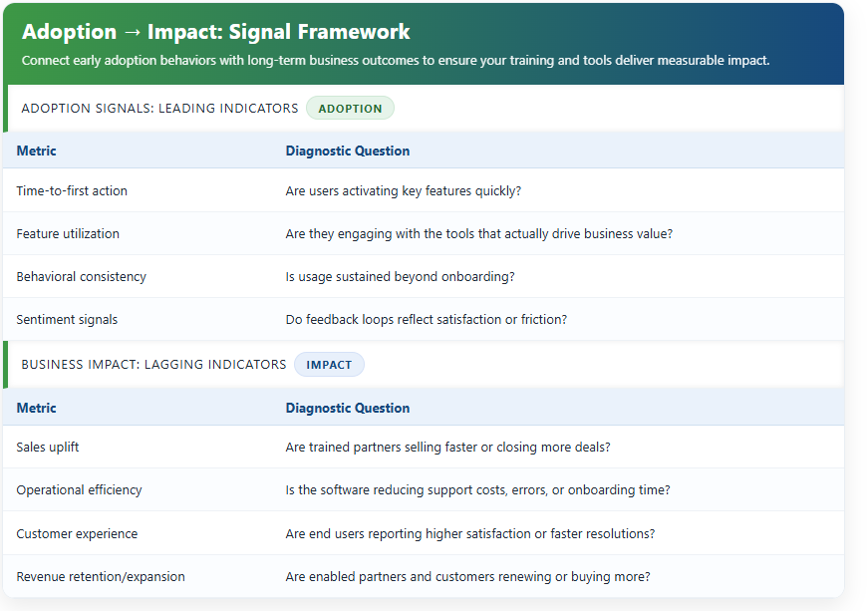
Task: Click the question about trained partners closing deals
Action: pos(447,448)
